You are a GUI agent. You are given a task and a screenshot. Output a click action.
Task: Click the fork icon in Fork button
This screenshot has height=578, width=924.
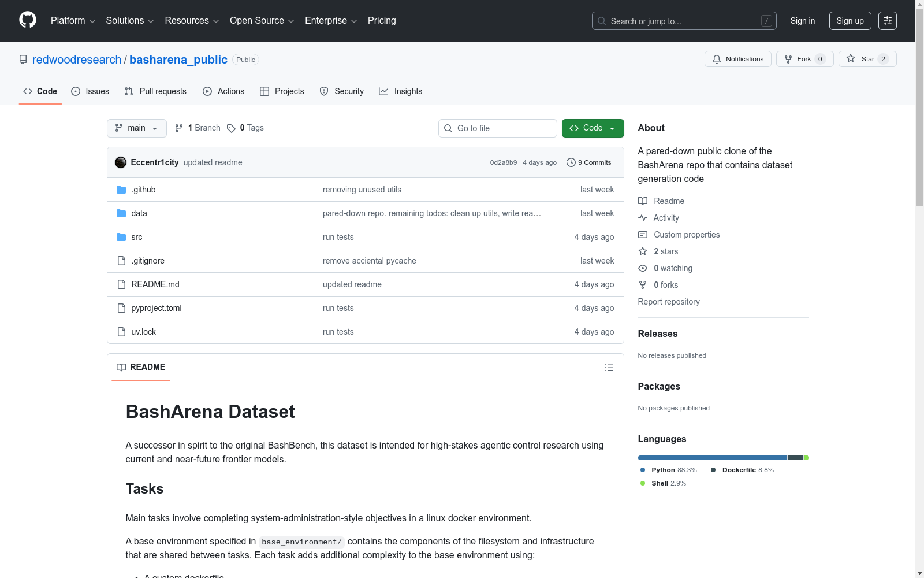(x=788, y=59)
